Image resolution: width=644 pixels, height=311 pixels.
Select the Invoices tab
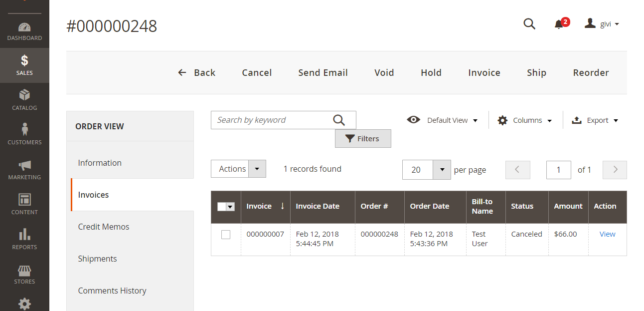click(x=132, y=195)
